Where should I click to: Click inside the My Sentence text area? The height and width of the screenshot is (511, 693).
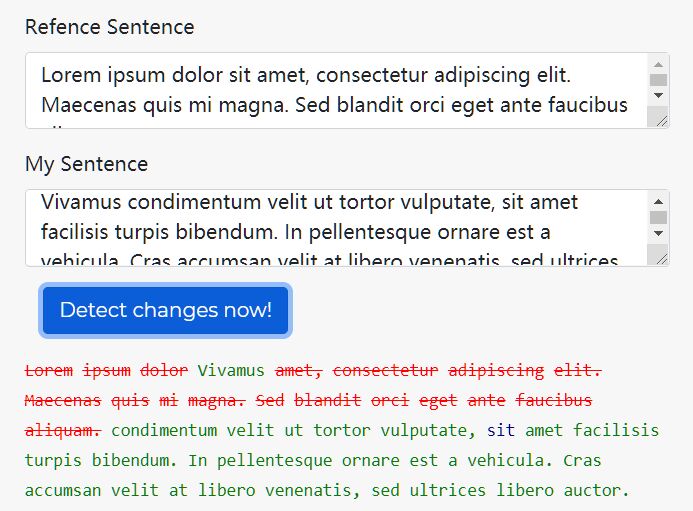pos(336,228)
